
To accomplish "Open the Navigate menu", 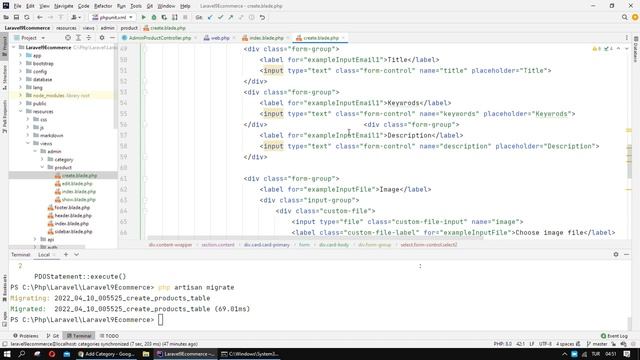I will coord(64,6).
